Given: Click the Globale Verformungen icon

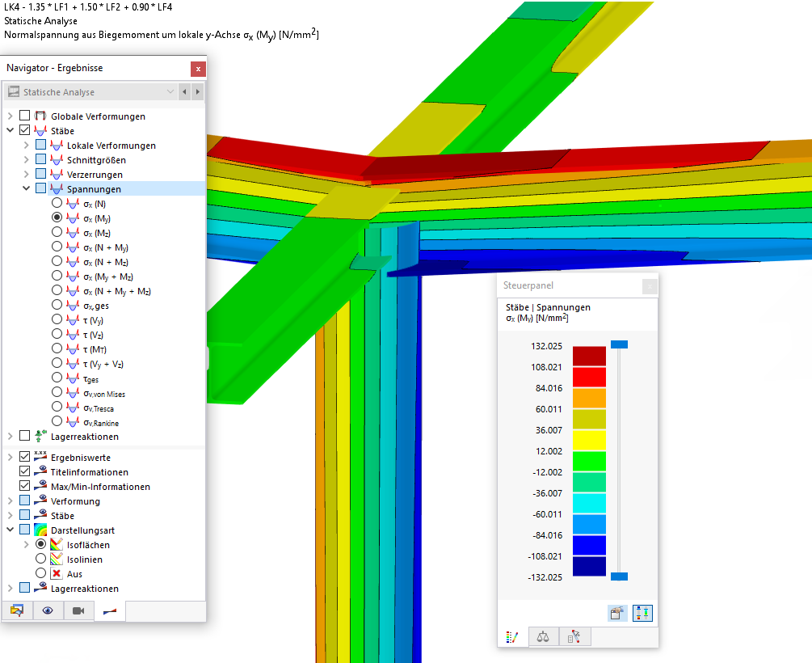Looking at the screenshot, I should [40, 116].
